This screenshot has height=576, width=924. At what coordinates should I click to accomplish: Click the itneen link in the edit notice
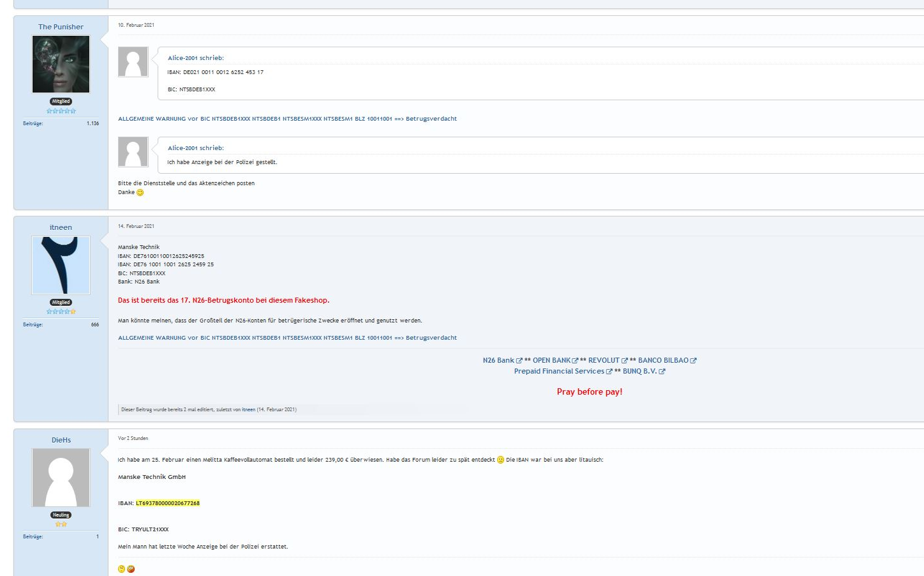248,409
